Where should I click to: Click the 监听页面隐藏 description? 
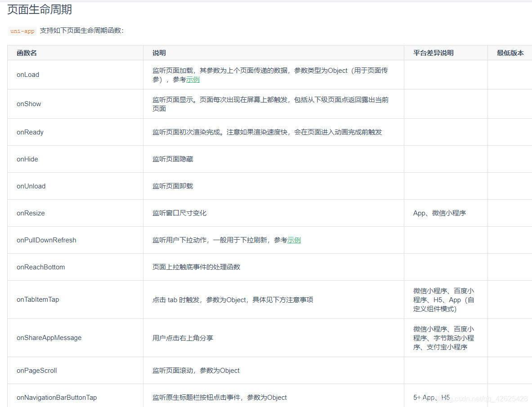tap(173, 159)
